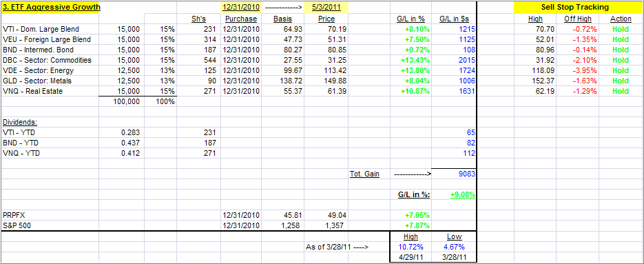
Task: Select the 'DBC - Sector: Commodities' cell
Action: coord(50,60)
